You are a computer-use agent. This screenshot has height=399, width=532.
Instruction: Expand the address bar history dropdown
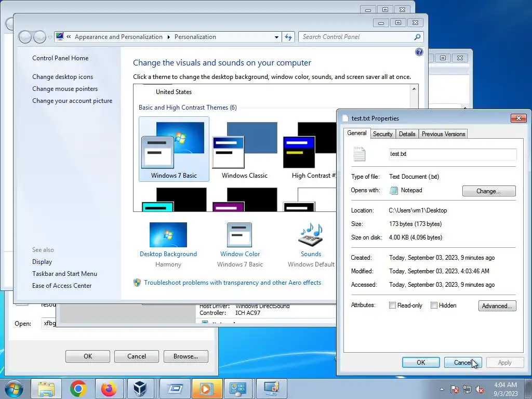(x=276, y=37)
